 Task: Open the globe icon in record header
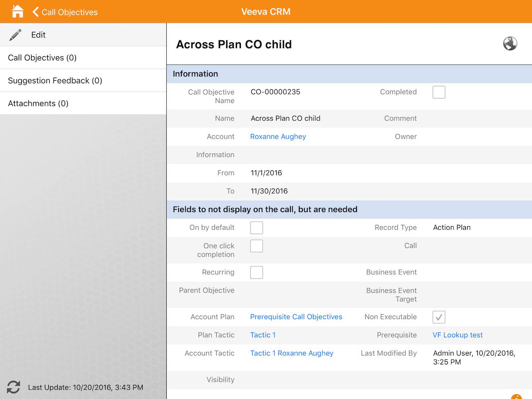pos(510,44)
